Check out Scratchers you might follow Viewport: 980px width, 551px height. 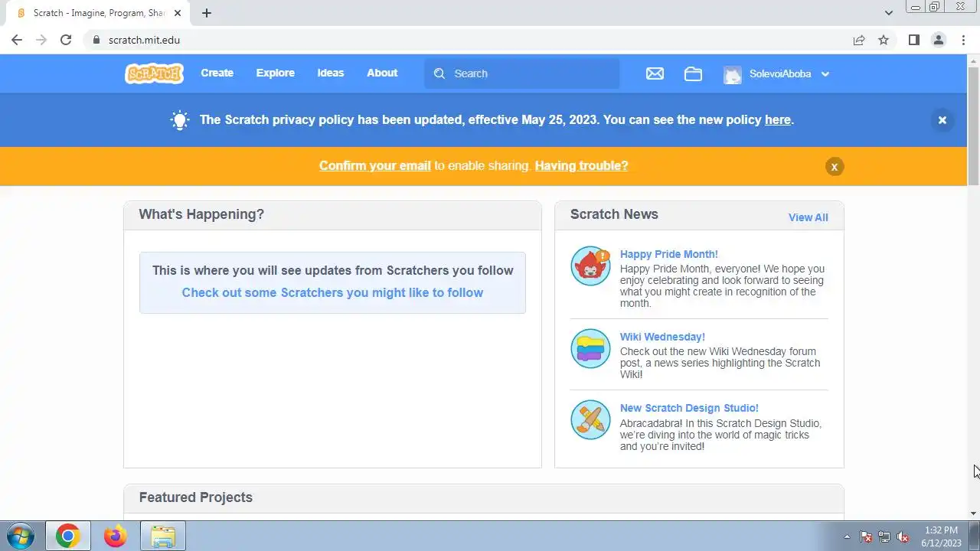[332, 292]
